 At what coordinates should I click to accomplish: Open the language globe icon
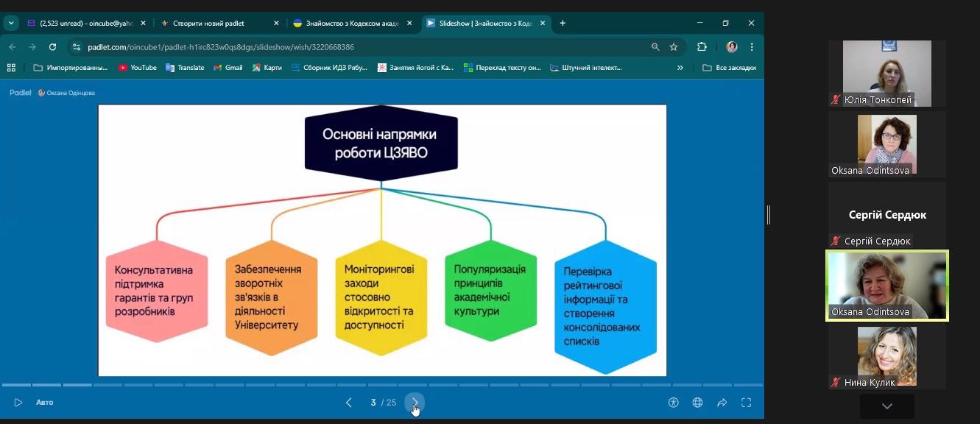(x=697, y=403)
